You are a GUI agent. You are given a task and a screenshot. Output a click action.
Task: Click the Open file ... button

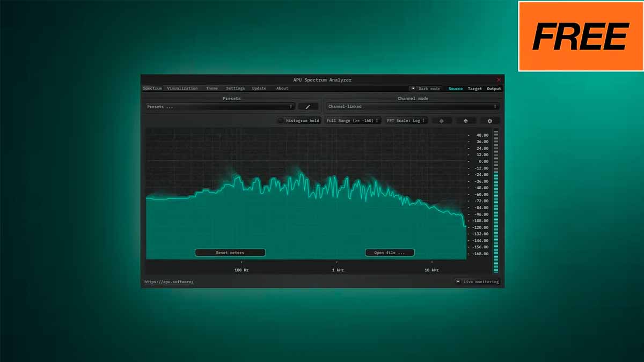click(x=390, y=253)
